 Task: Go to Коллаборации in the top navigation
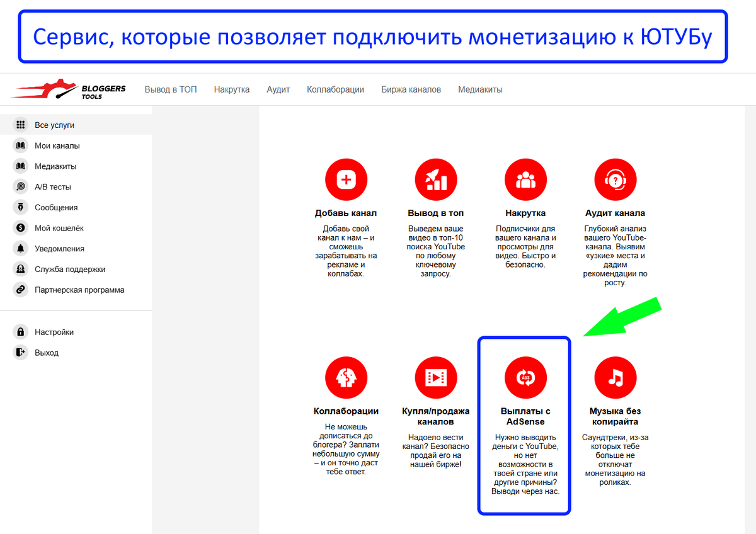tap(336, 89)
